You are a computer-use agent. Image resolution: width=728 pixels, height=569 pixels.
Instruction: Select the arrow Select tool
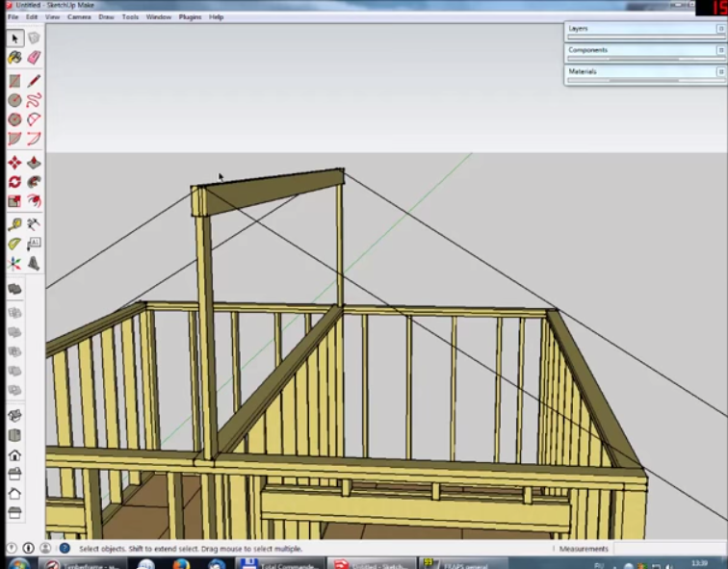point(14,39)
